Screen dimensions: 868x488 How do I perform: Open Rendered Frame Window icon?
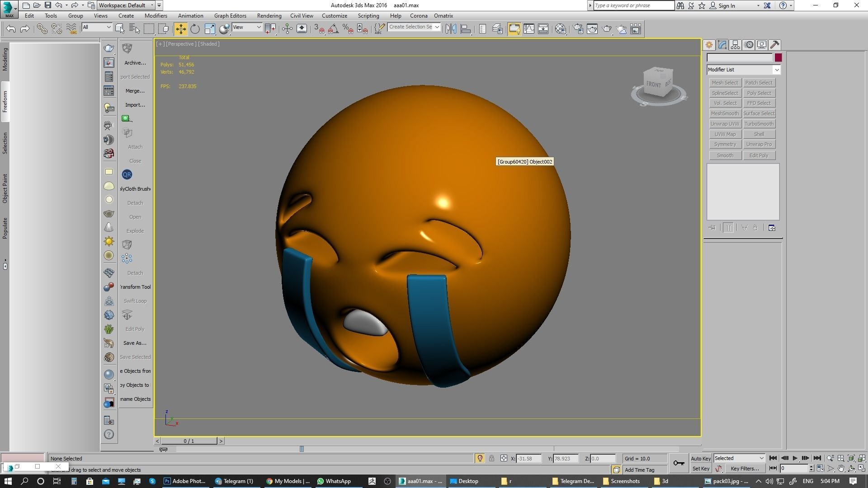(x=592, y=29)
